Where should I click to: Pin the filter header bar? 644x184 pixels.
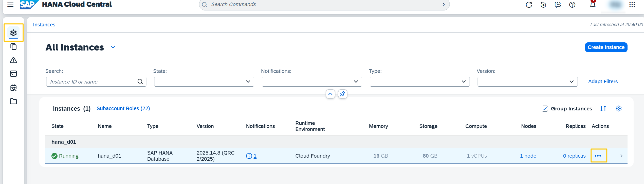coord(342,94)
